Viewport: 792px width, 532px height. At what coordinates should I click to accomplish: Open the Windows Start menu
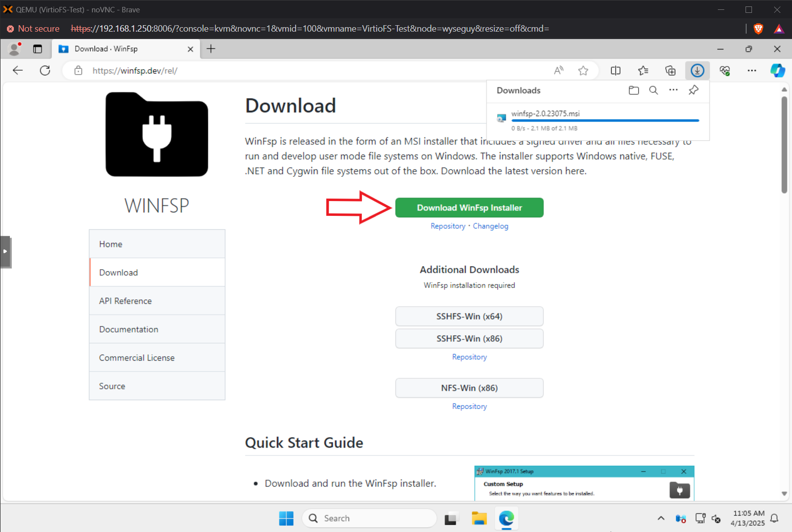pos(286,518)
